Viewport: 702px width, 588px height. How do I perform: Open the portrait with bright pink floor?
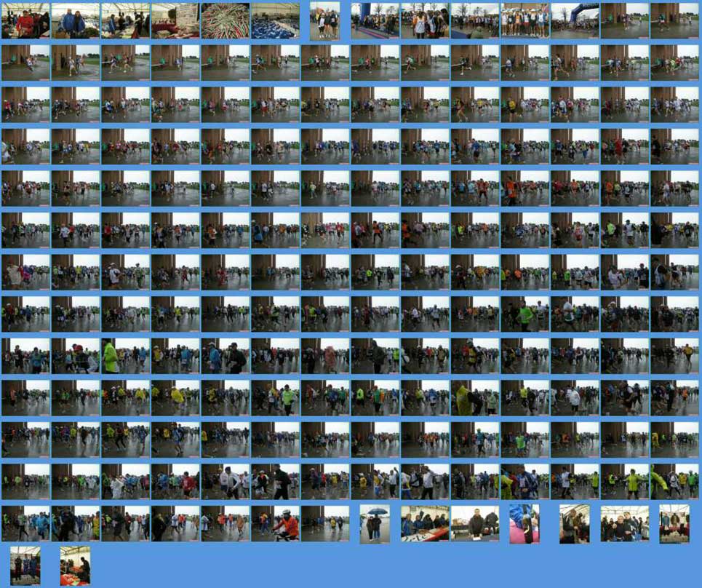pos(524,524)
